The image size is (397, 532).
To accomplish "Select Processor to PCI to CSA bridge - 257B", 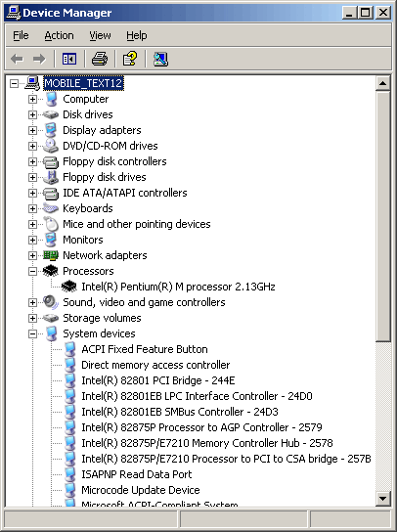I will point(226,459).
